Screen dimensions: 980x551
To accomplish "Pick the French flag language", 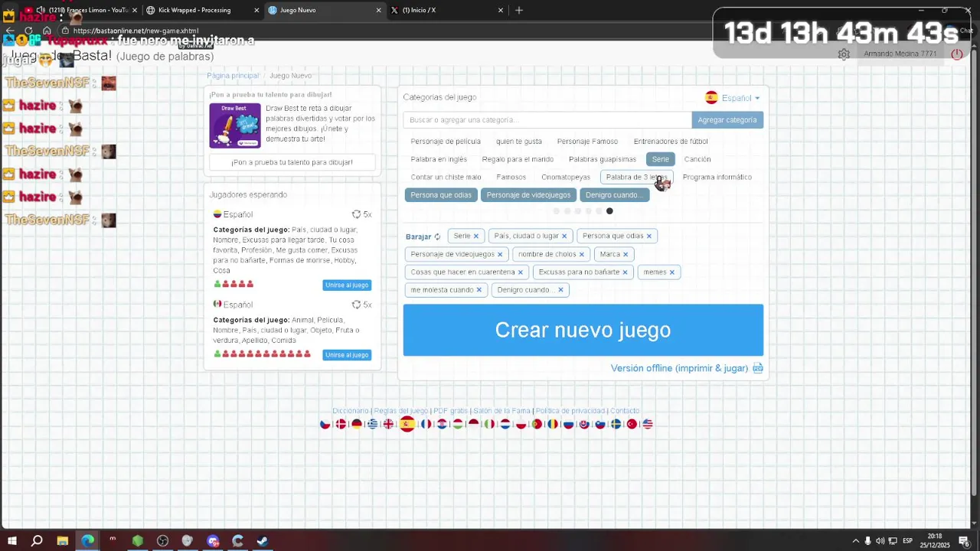I will click(426, 424).
